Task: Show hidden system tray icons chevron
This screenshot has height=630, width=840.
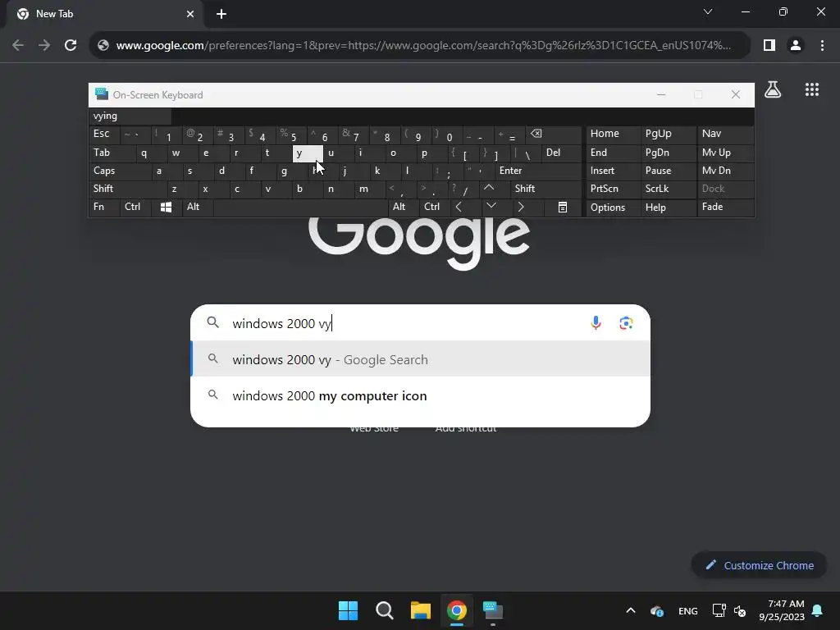Action: [631, 610]
